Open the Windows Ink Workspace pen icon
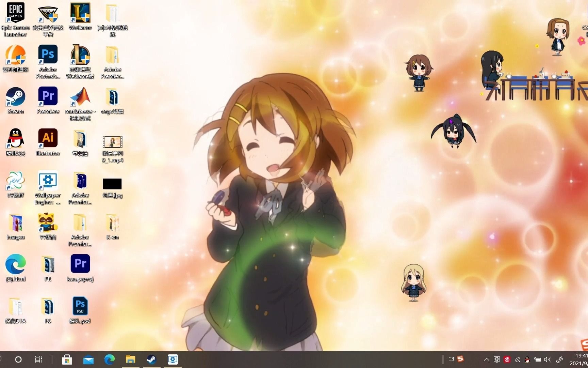Viewport: 588px width, 368px height. [x=560, y=359]
